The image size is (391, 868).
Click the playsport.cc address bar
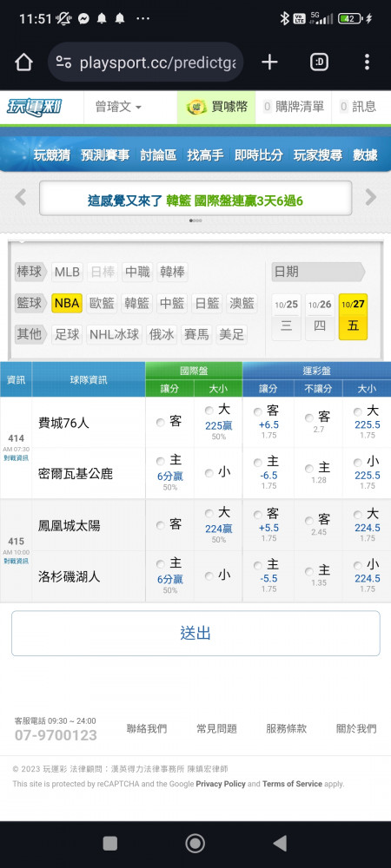(146, 62)
